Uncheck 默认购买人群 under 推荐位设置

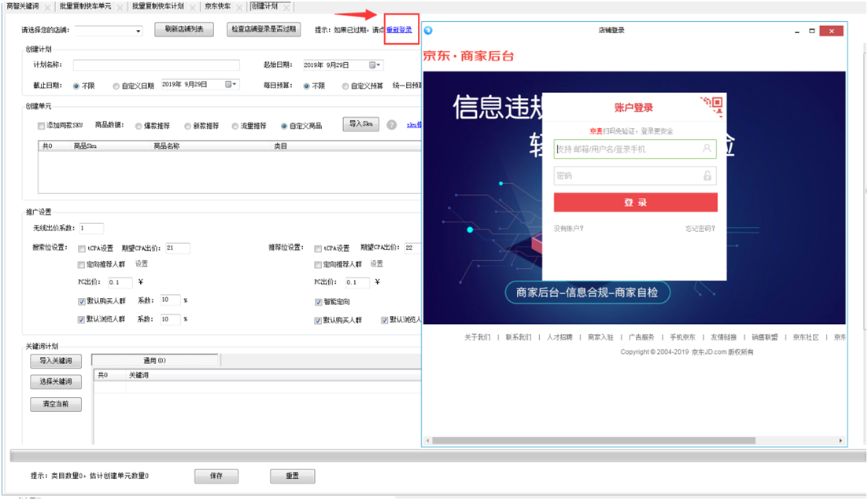point(318,321)
